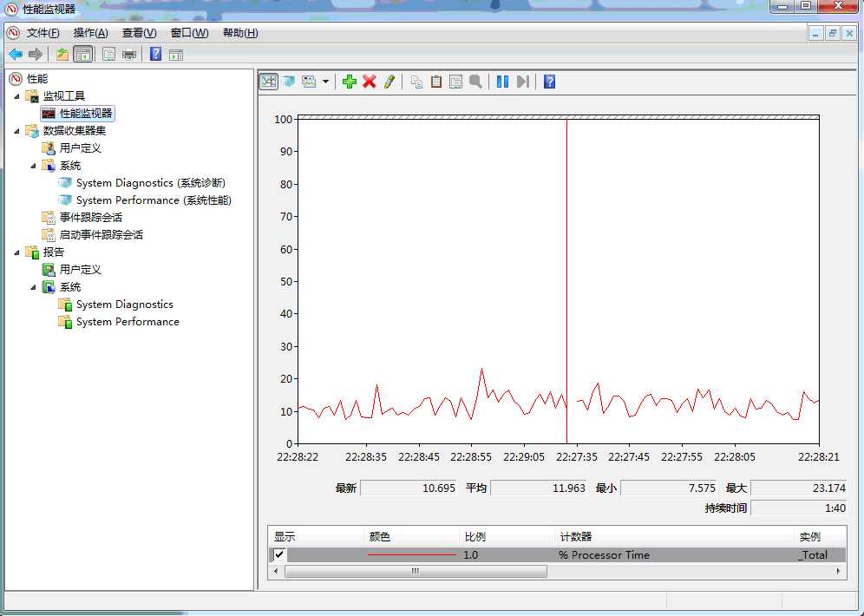The height and width of the screenshot is (616, 864).
Task: Click the red color line of % Processor Time
Action: 411,555
